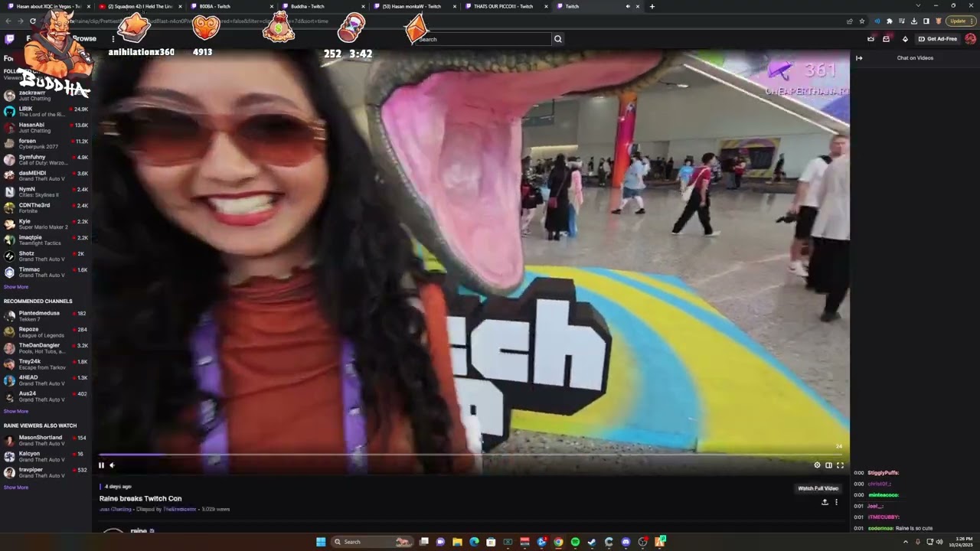Open video player settings gear
980x551 pixels.
click(x=817, y=465)
